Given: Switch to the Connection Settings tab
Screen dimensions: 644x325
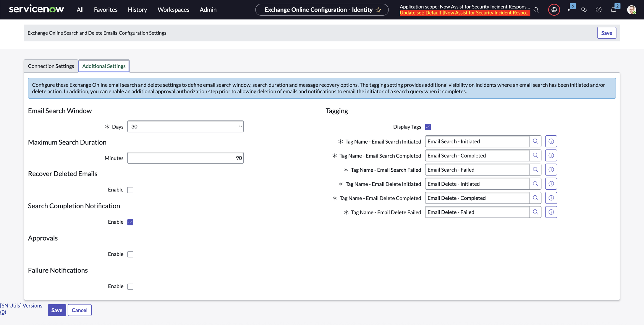Looking at the screenshot, I should pyautogui.click(x=51, y=66).
